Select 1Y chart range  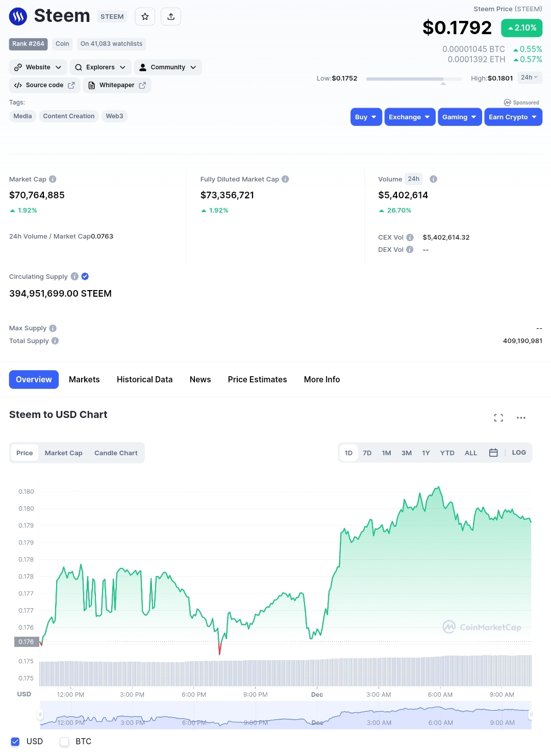(x=426, y=453)
